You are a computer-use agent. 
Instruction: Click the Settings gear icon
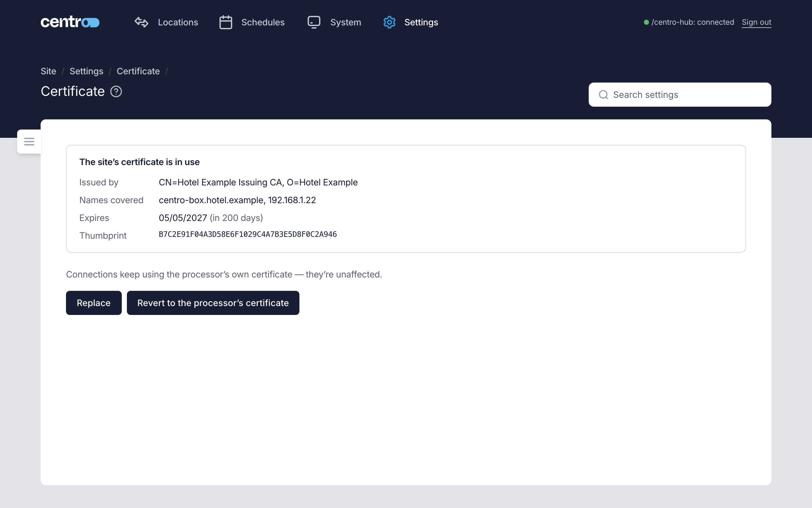point(390,22)
